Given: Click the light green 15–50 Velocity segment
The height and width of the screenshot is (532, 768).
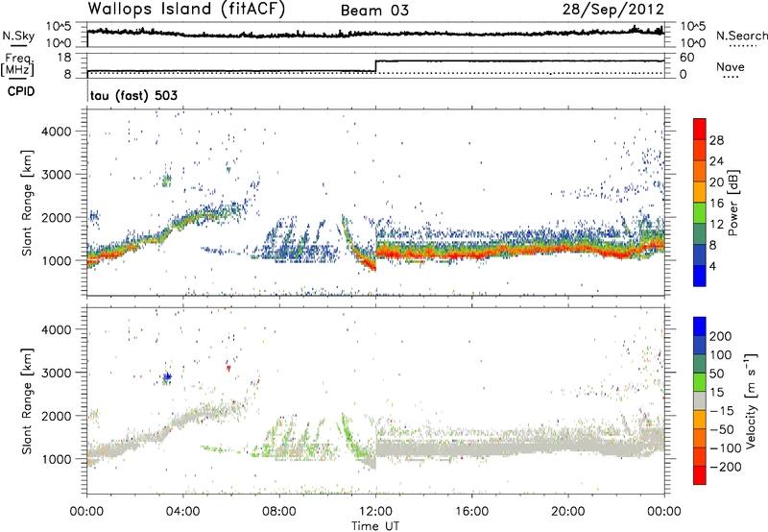Looking at the screenshot, I should (700, 382).
